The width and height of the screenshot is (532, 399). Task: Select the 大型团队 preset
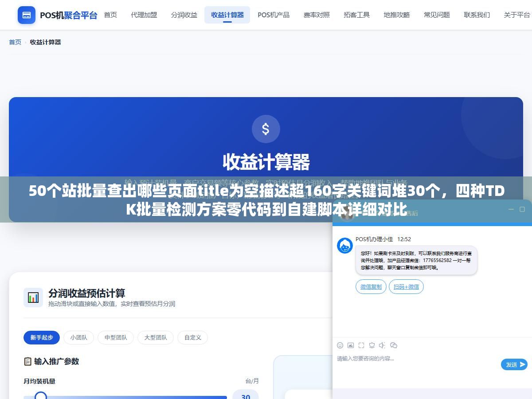(x=156, y=337)
